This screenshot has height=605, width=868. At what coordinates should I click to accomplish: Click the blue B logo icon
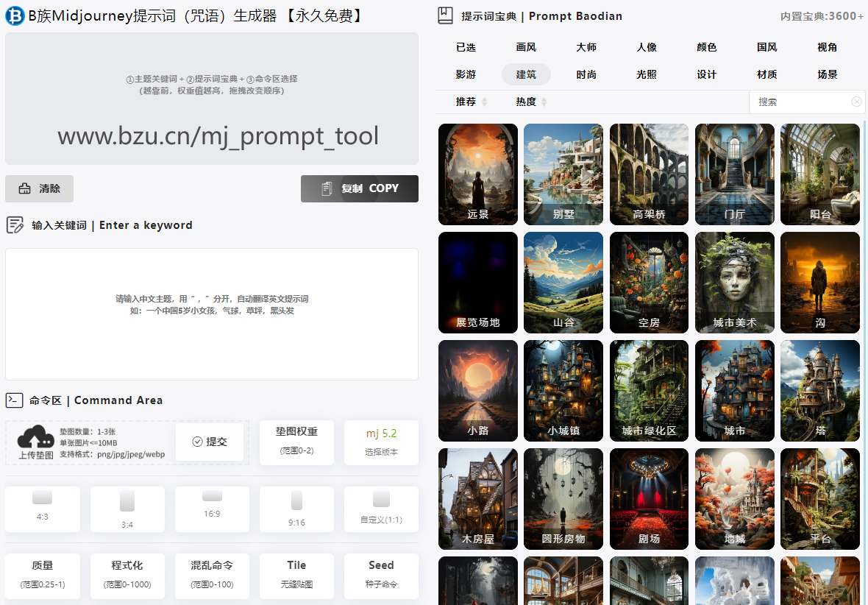click(15, 16)
